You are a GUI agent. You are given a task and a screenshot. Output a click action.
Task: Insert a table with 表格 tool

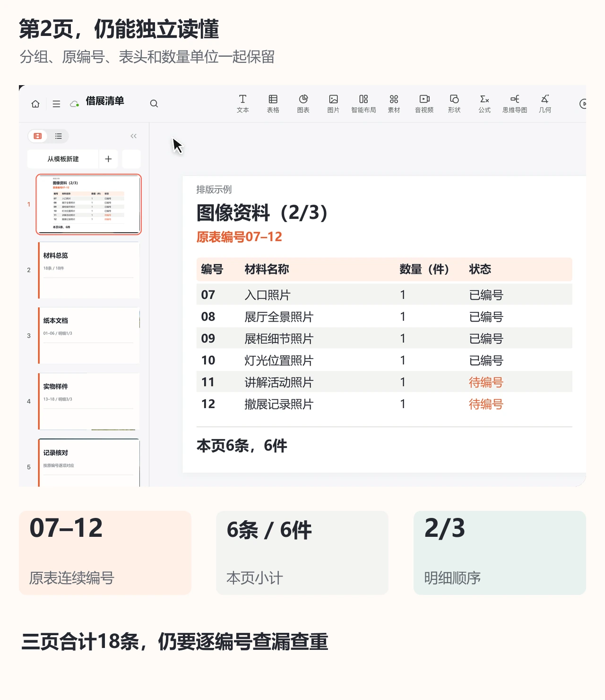tap(273, 104)
